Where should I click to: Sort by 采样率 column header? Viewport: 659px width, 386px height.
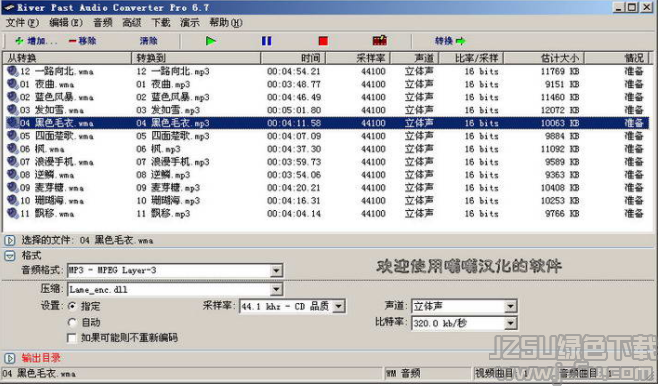(x=358, y=58)
